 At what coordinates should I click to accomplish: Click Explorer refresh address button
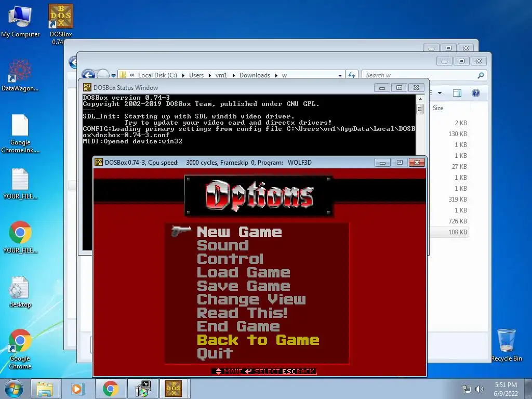point(352,75)
